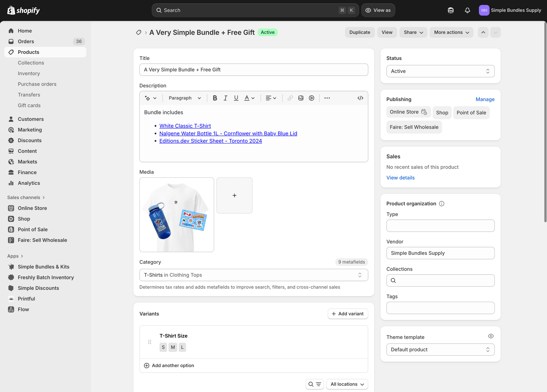This screenshot has height=392, width=547.
Task: Click the Manage publishing link
Action: click(485, 99)
